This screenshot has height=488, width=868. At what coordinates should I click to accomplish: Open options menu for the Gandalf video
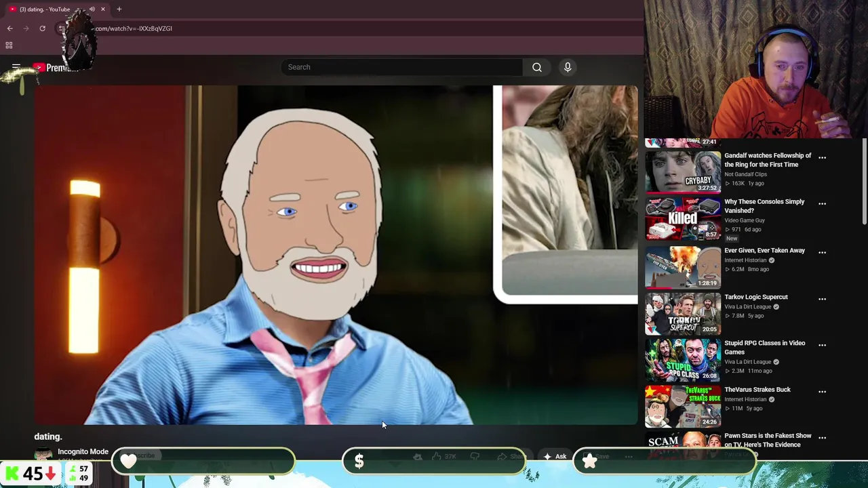(x=822, y=158)
